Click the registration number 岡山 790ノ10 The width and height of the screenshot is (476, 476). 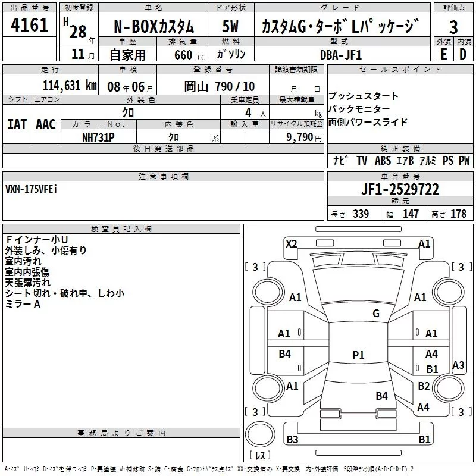pyautogui.click(x=219, y=87)
